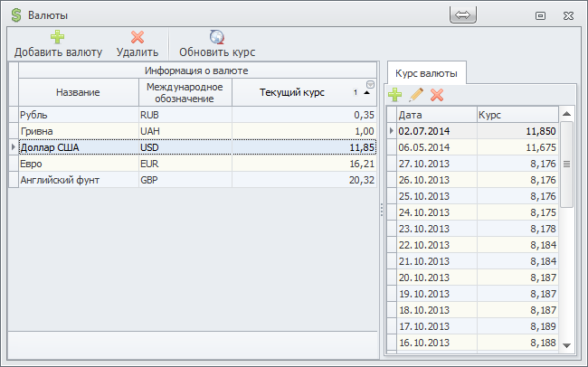Image resolution: width=588 pixels, height=367 pixels.
Task: Click the Update rate magnifier icon
Action: pos(217,37)
